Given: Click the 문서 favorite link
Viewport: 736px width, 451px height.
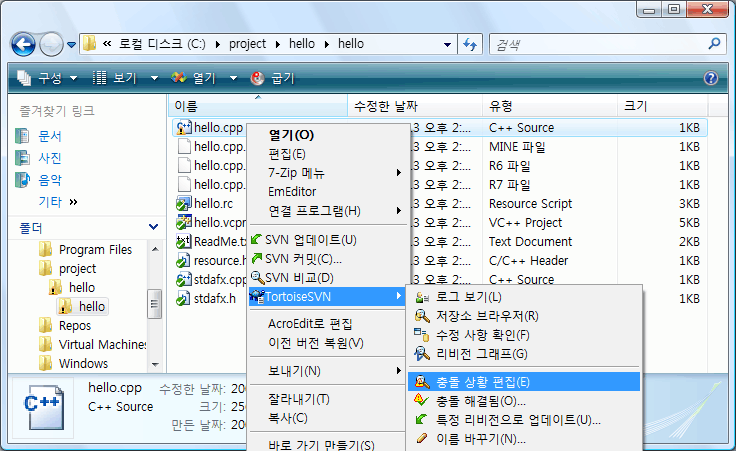Looking at the screenshot, I should 50,136.
